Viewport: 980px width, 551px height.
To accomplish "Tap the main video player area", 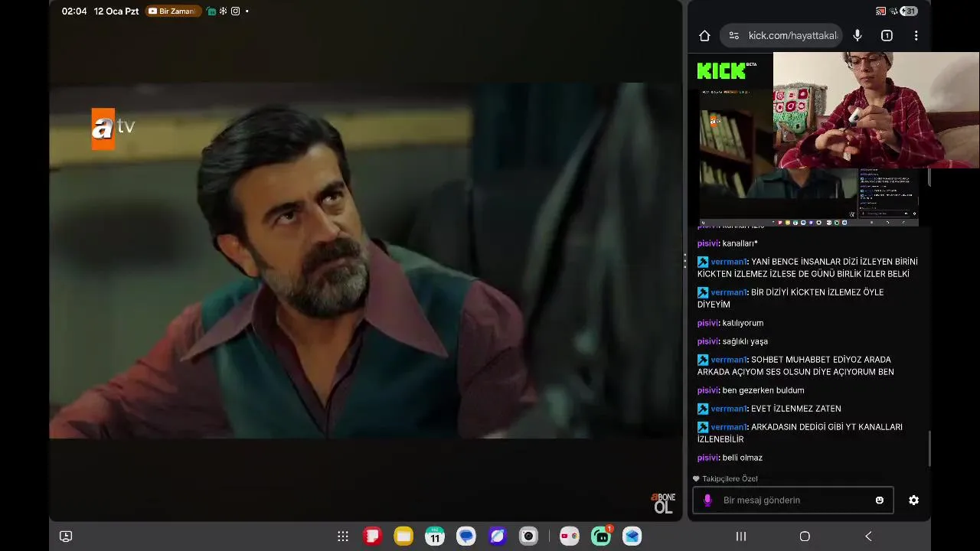I will coord(365,260).
